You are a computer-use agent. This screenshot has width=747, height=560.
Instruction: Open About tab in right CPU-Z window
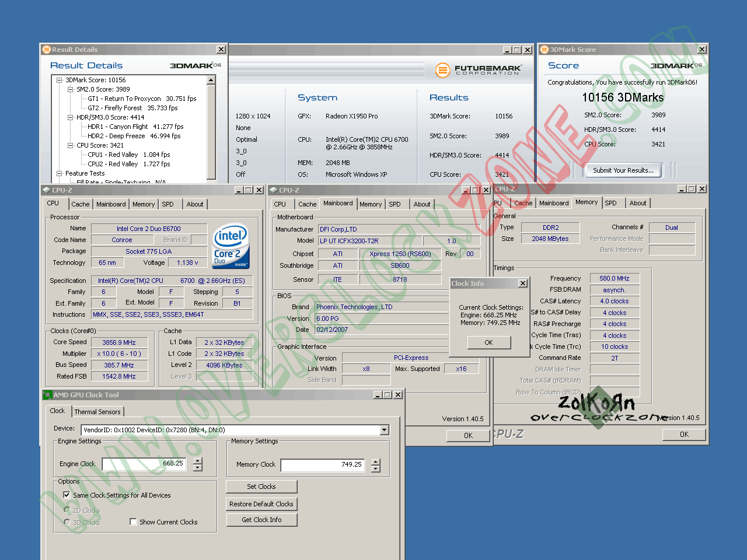[638, 203]
